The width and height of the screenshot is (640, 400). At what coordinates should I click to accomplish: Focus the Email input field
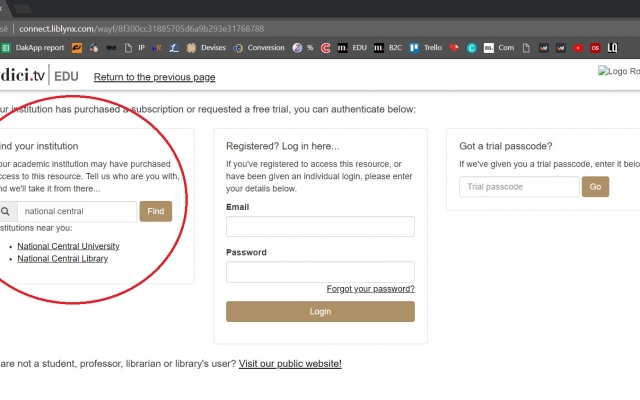click(320, 227)
